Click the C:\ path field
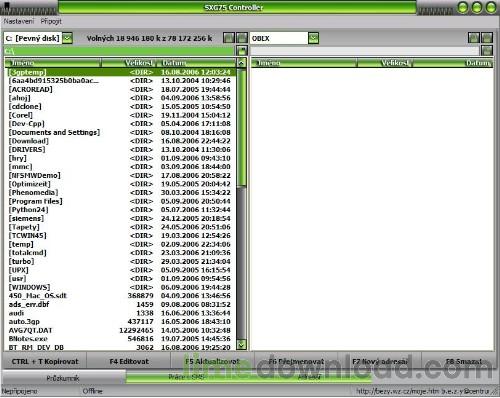 119,51
